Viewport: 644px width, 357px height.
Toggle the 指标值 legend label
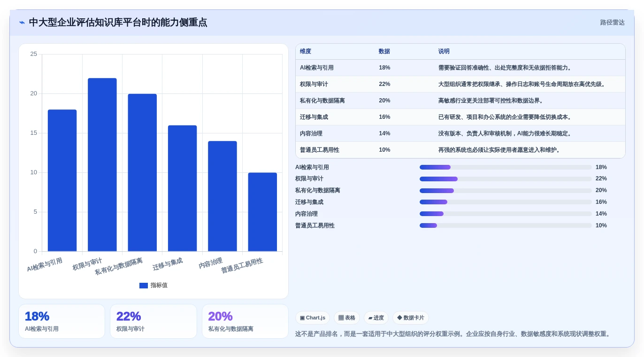coord(159,286)
